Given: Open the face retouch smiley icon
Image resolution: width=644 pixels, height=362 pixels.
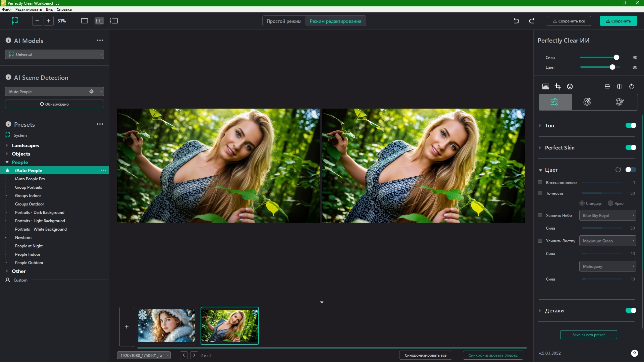Looking at the screenshot, I should 570,86.
